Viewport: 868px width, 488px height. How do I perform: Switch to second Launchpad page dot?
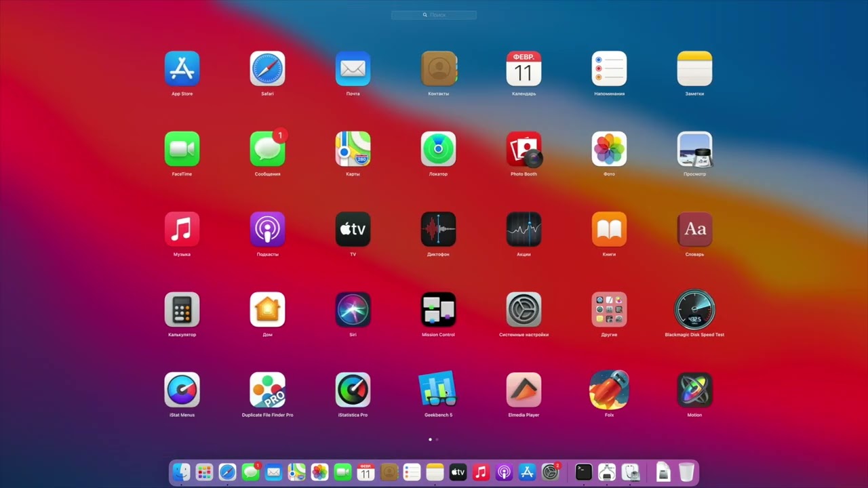click(437, 439)
